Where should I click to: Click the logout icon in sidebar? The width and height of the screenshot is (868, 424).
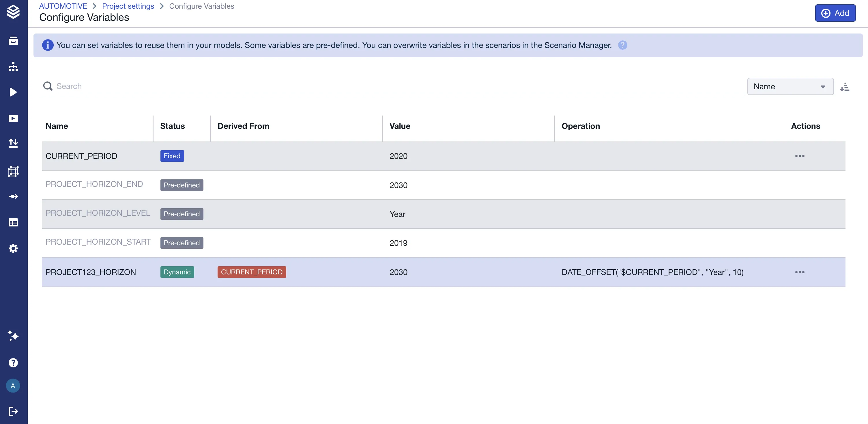click(x=13, y=411)
